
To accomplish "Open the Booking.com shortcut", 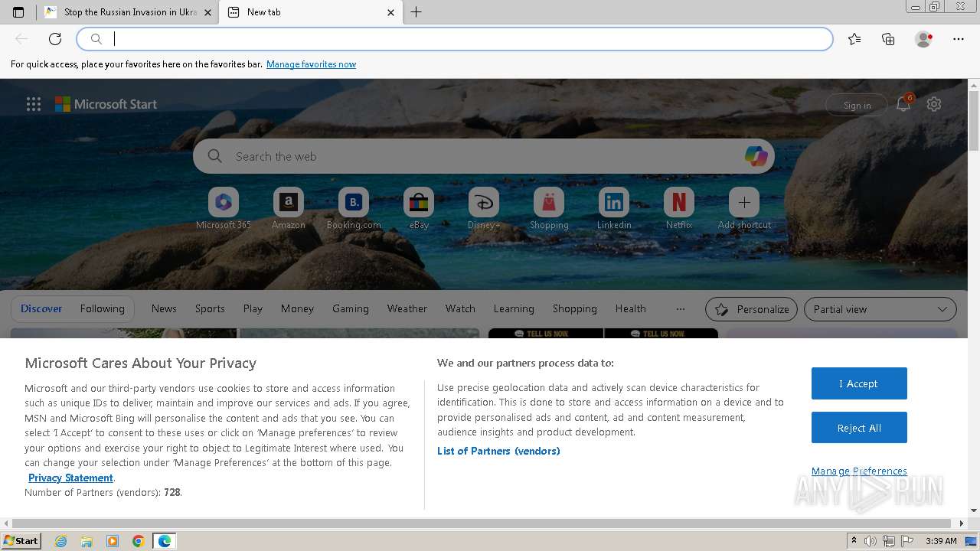I will (x=354, y=209).
